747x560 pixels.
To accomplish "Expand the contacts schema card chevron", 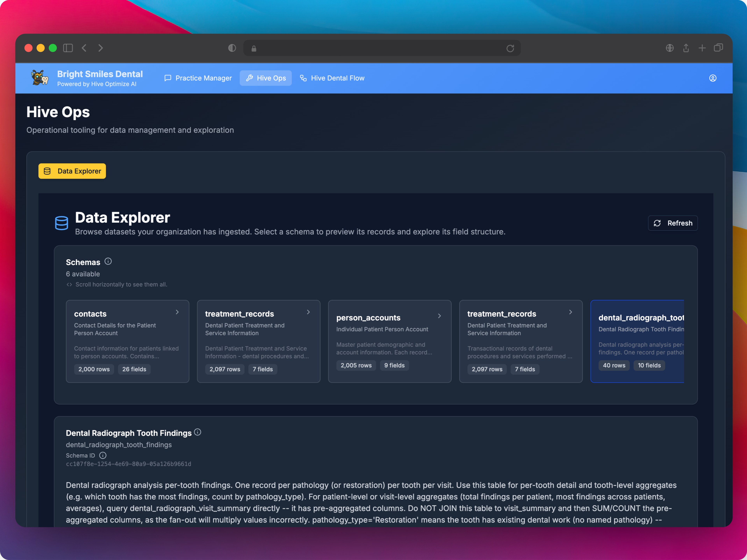I will [177, 312].
